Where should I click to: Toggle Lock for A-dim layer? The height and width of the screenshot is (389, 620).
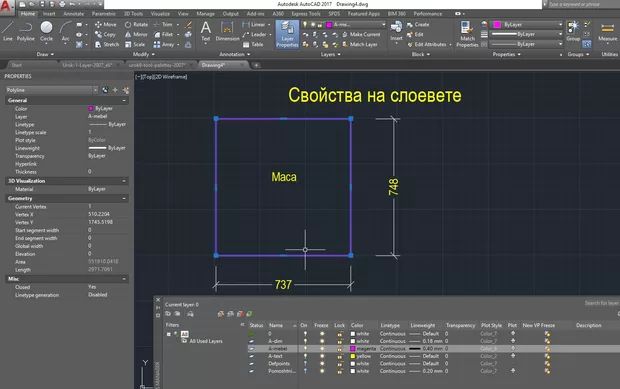click(340, 341)
